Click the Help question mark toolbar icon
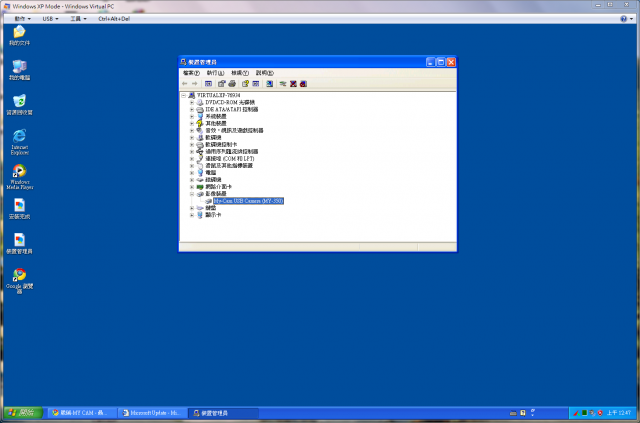The image size is (640, 423). (x=245, y=84)
